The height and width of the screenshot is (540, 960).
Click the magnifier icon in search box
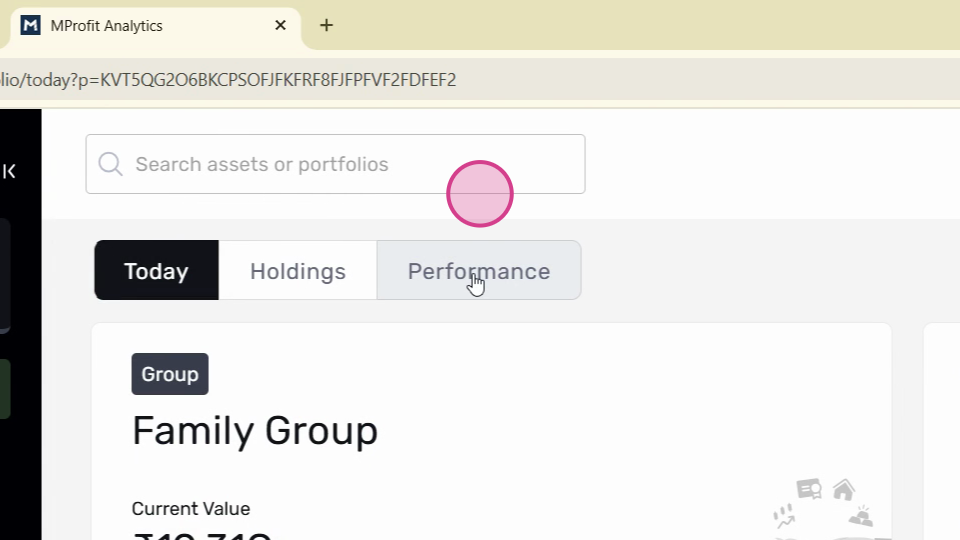[x=111, y=164]
